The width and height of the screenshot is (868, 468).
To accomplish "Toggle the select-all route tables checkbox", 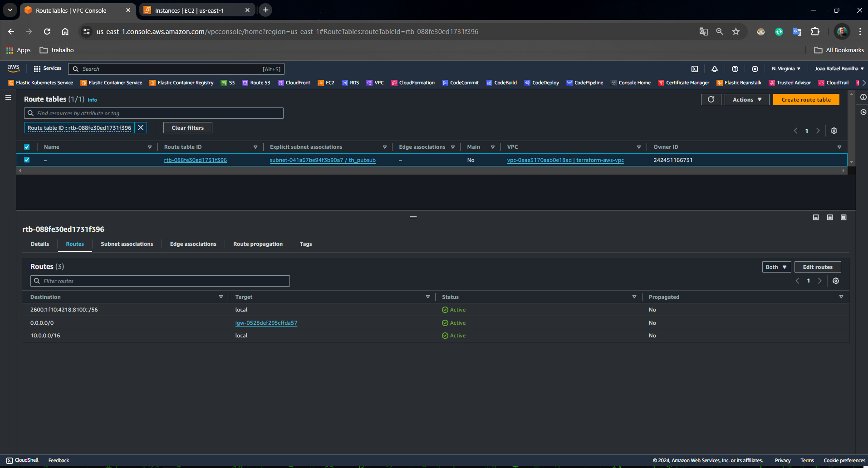I will point(27,147).
